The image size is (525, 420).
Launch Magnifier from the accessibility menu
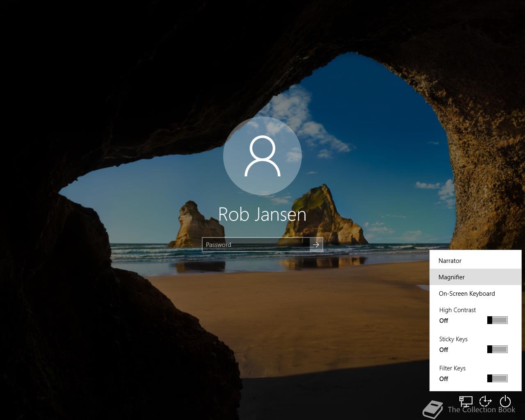(452, 277)
